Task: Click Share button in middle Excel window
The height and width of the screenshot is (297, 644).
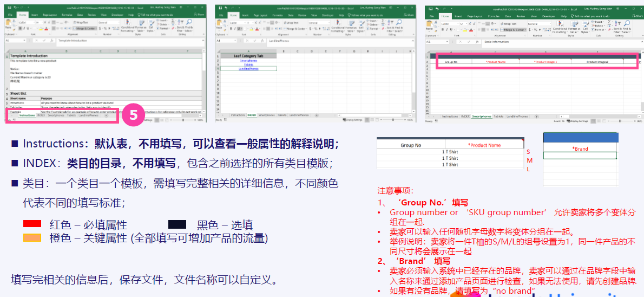Action: (409, 15)
